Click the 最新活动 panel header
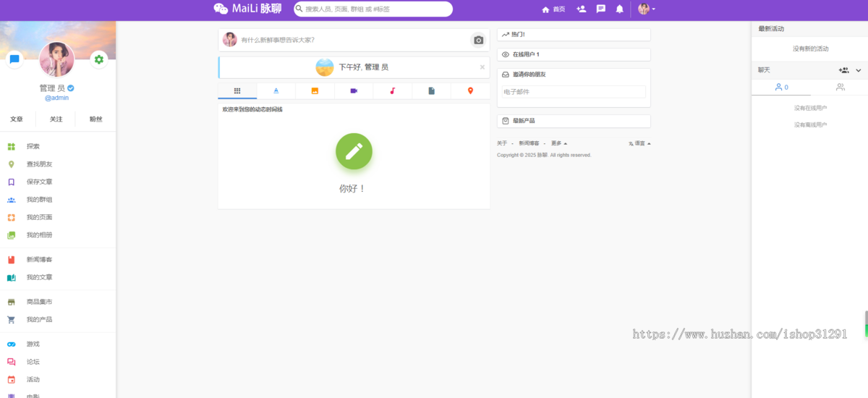 (x=809, y=29)
